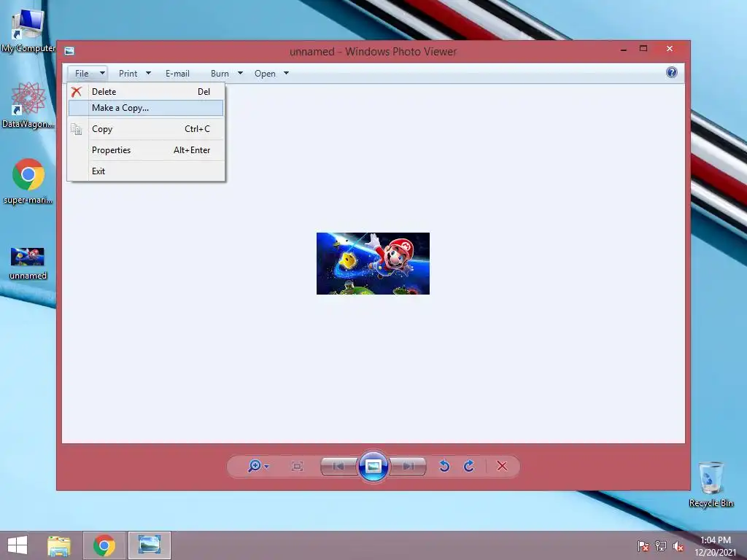Select the unnamed image file on desktop
The height and width of the screenshot is (560, 747).
tap(28, 263)
